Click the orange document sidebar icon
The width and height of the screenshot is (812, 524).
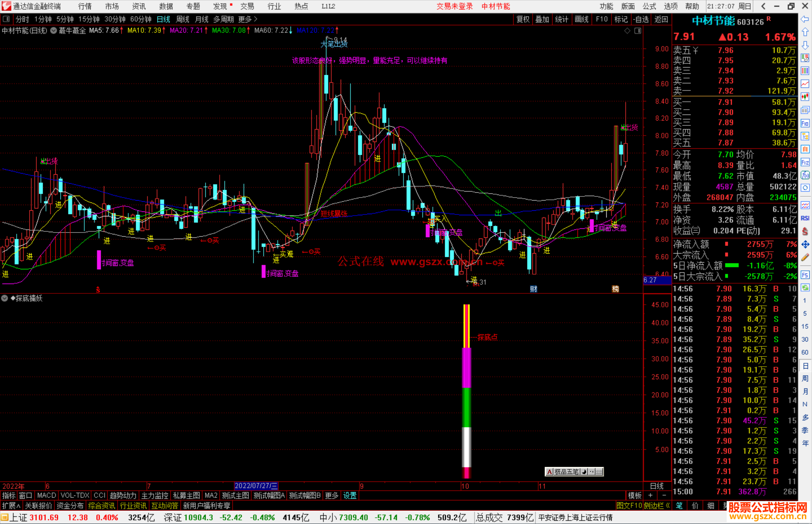(805, 149)
